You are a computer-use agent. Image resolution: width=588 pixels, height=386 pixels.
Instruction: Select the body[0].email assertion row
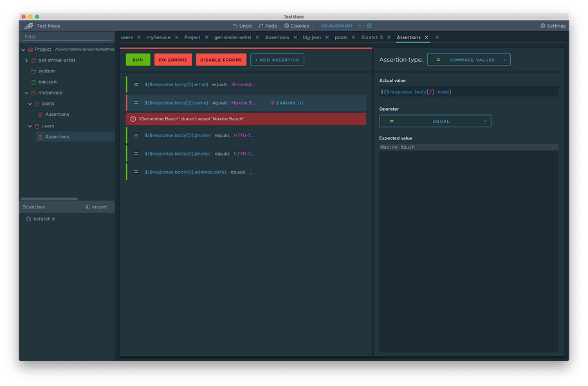pos(246,85)
